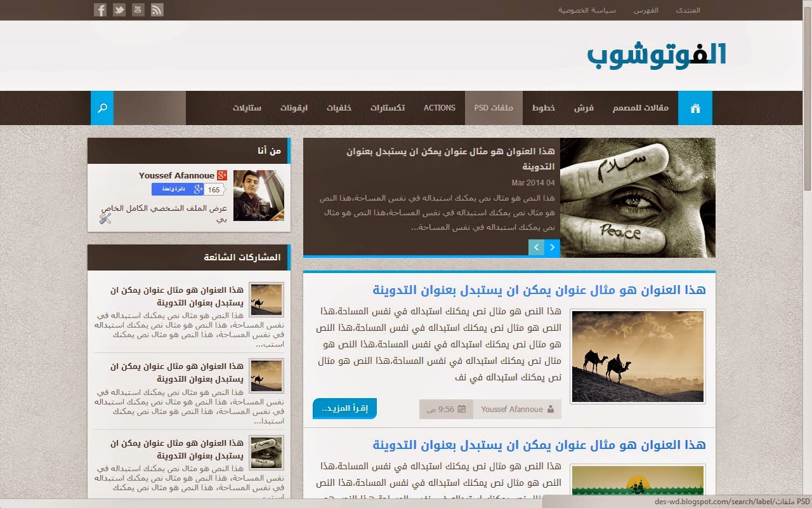
Task: Select خلفيات menu item
Action: point(339,108)
